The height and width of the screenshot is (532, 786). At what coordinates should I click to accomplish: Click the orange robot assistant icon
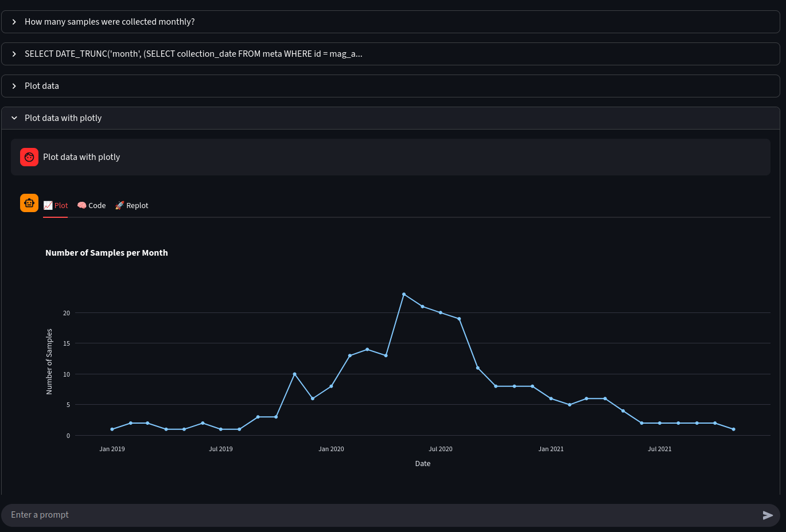click(29, 203)
